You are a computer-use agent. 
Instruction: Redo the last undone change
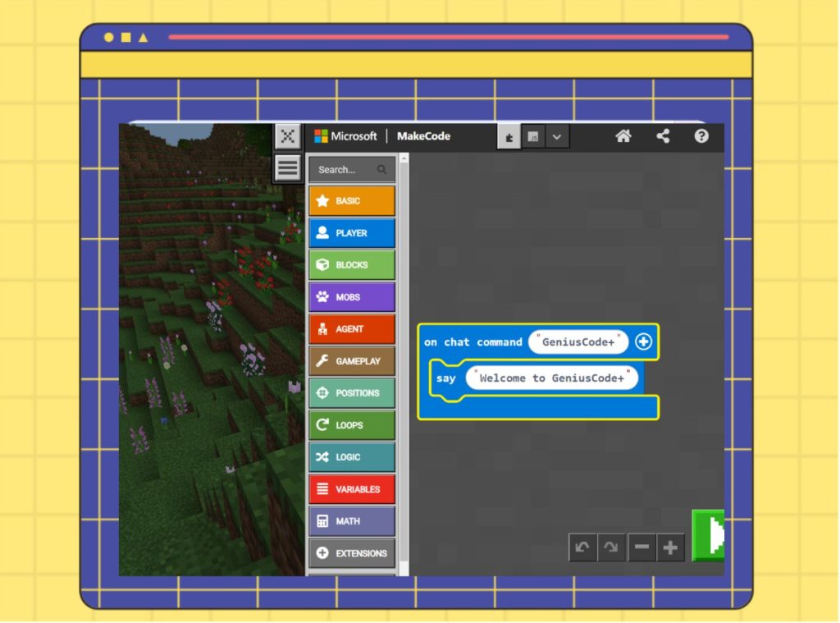[610, 547]
